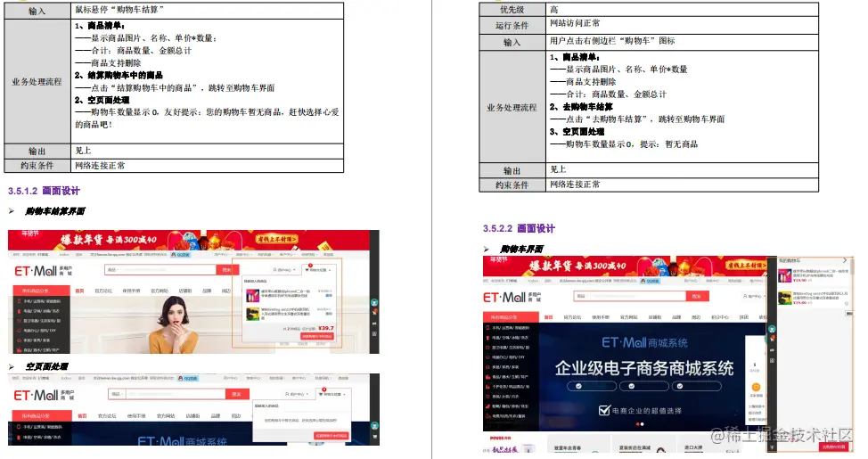This screenshot has height=459, width=868.
Task: Click red category header in 购物车界面 screenshot
Action: point(511,317)
